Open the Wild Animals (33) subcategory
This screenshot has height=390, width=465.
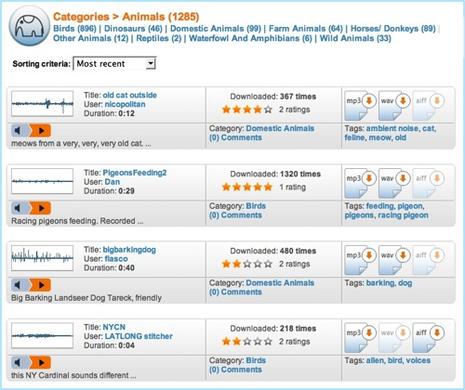(355, 38)
